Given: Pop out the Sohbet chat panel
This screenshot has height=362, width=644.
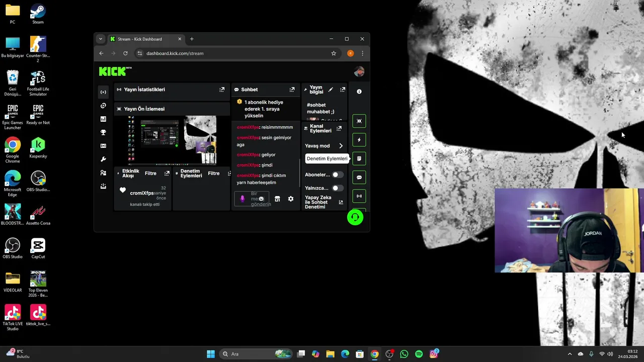Looking at the screenshot, I should pyautogui.click(x=292, y=89).
